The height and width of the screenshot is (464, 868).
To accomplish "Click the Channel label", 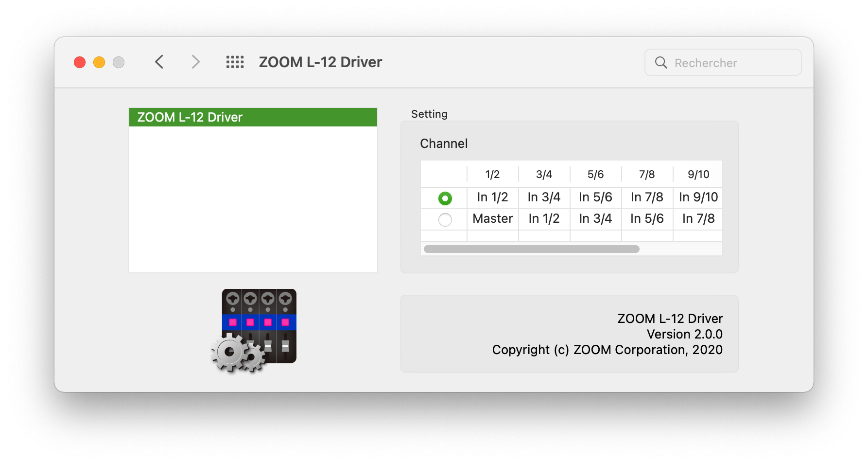I will [444, 143].
